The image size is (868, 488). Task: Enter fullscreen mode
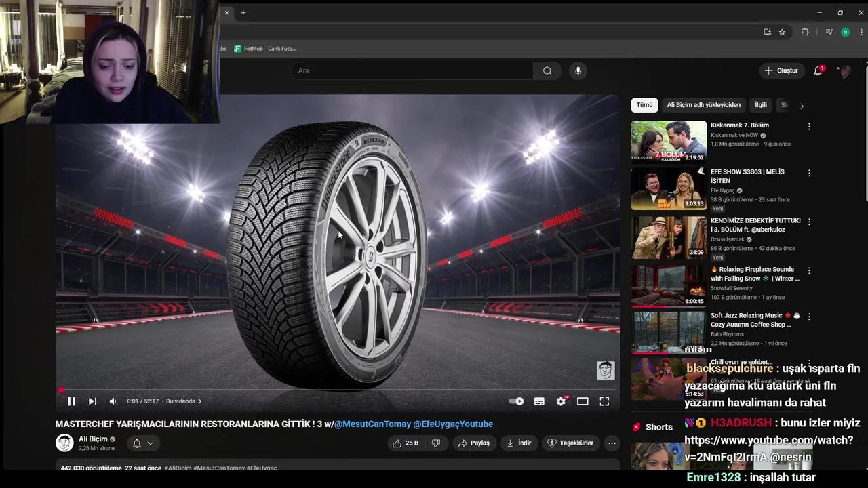click(x=604, y=401)
